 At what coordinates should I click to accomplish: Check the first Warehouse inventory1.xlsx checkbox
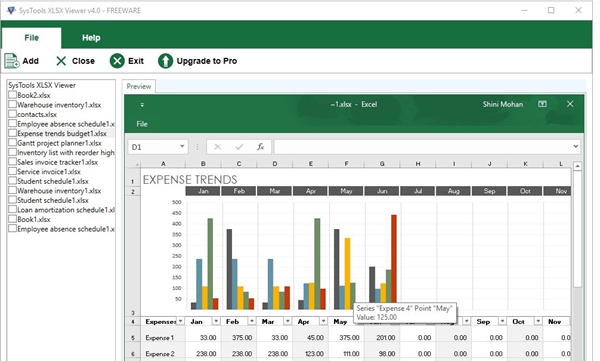pos(12,104)
